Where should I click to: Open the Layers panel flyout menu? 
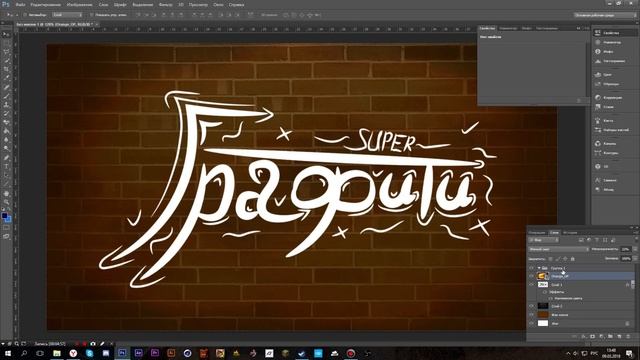637,233
